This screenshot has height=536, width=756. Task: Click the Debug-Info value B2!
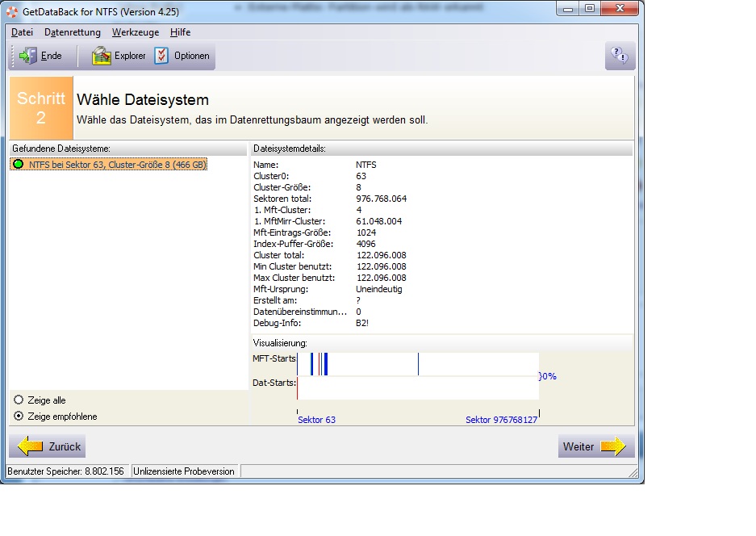pyautogui.click(x=362, y=323)
